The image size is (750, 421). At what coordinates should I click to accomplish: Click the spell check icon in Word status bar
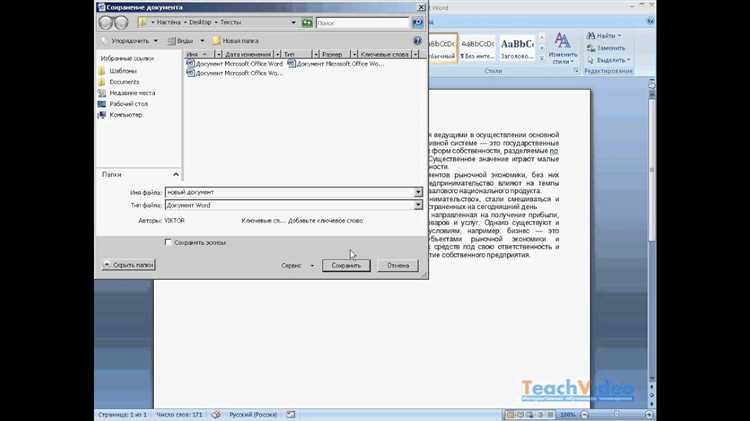216,414
